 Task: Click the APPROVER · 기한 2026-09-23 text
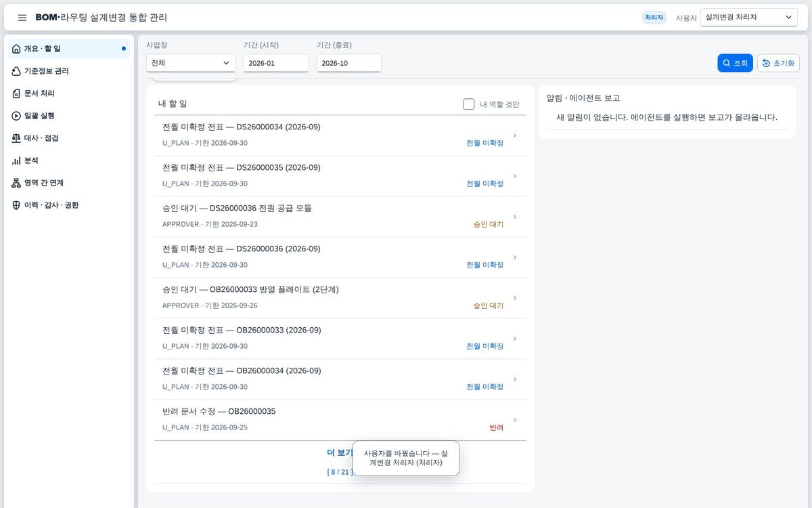[x=210, y=224]
